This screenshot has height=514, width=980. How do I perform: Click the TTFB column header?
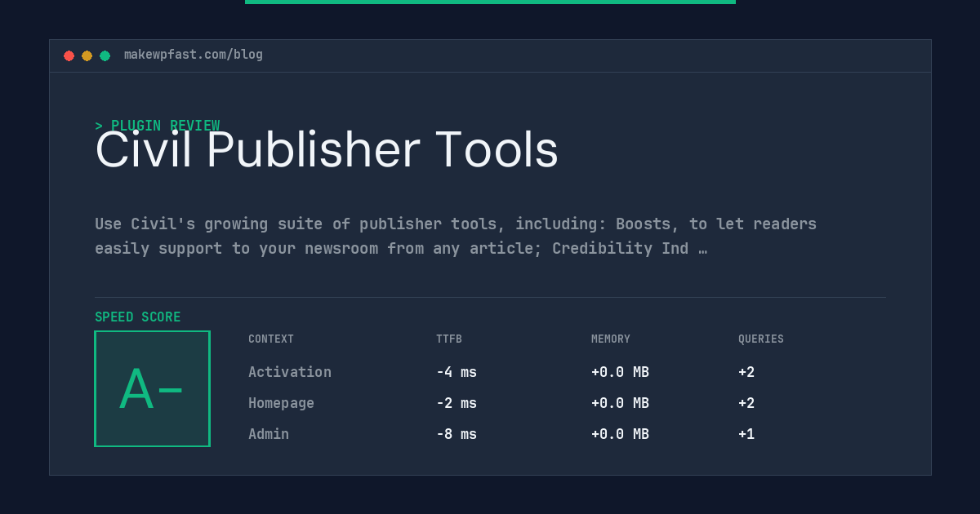pyautogui.click(x=449, y=339)
